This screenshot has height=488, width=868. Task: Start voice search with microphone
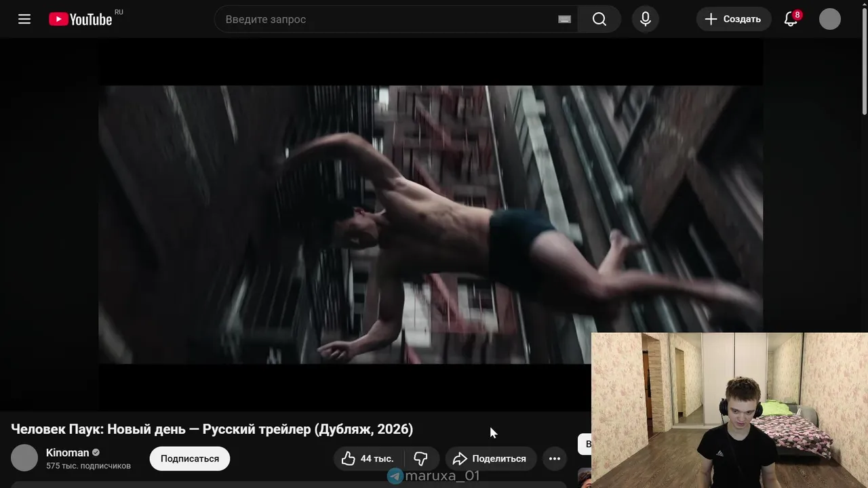point(646,19)
